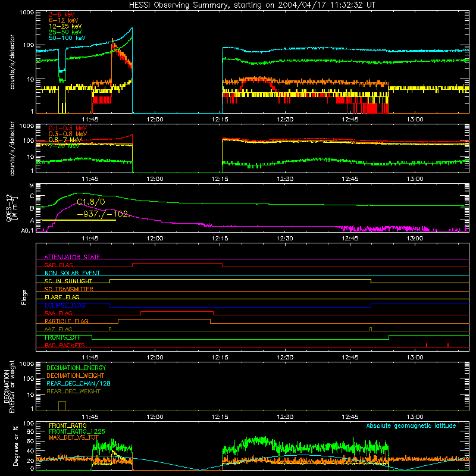476x476 pixels.
Task: Click '1000' on the top keV y-axis
Action: point(27,12)
